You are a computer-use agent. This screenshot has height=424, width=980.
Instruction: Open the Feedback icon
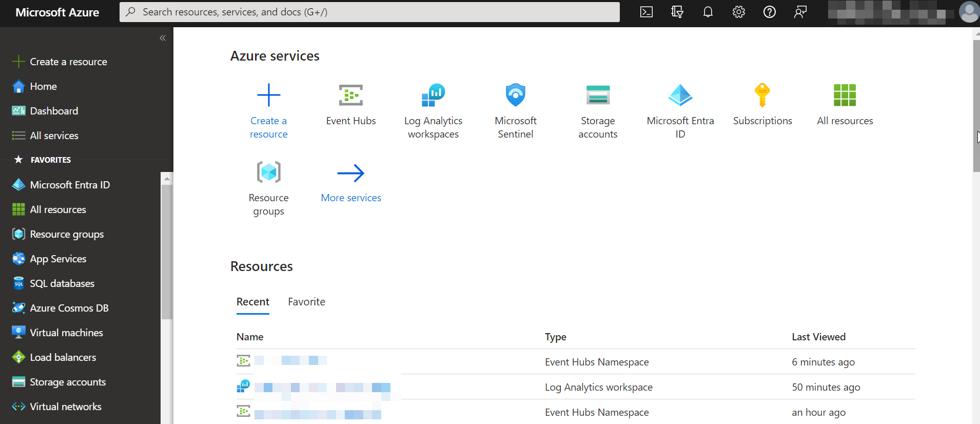(800, 12)
